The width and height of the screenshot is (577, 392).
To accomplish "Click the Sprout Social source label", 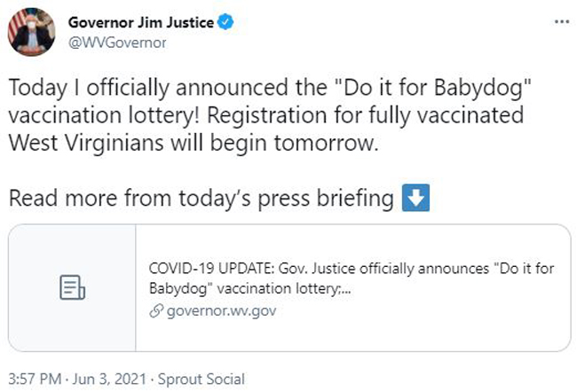I will point(202,379).
